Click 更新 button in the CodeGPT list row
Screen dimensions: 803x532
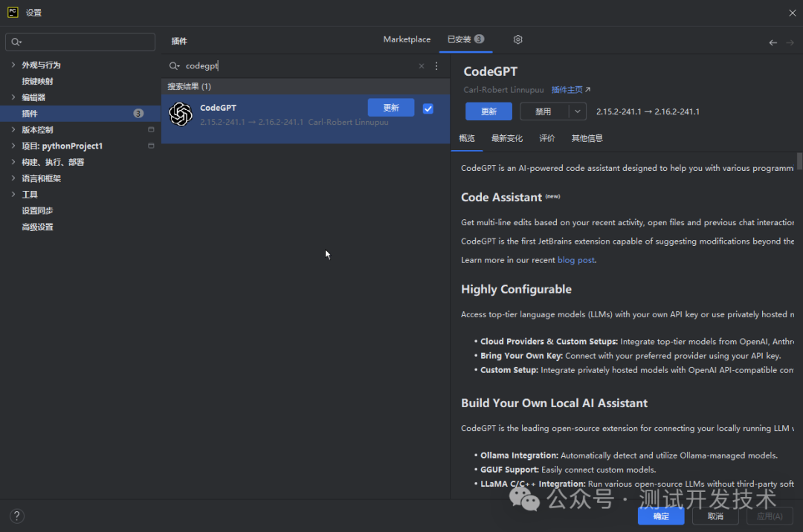click(391, 108)
